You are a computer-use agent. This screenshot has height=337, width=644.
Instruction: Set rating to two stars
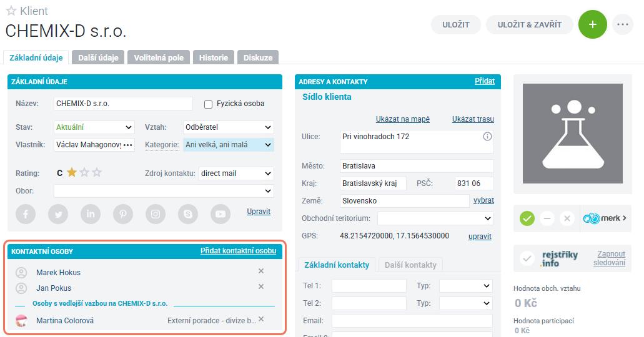[x=84, y=172]
